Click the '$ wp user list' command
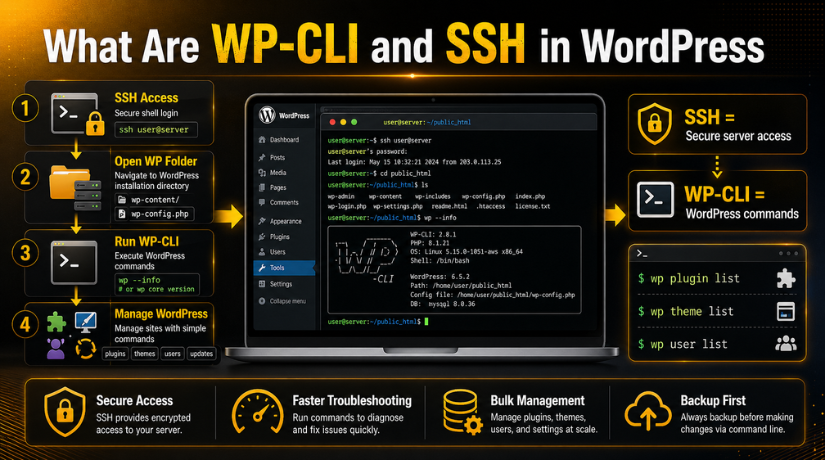Image resolution: width=825 pixels, height=460 pixels. [682, 344]
